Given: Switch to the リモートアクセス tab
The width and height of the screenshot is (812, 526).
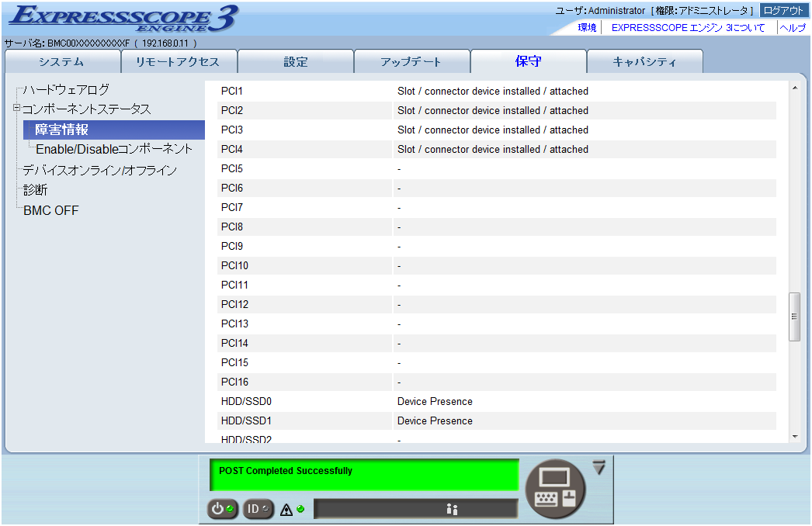Looking at the screenshot, I should pyautogui.click(x=178, y=62).
